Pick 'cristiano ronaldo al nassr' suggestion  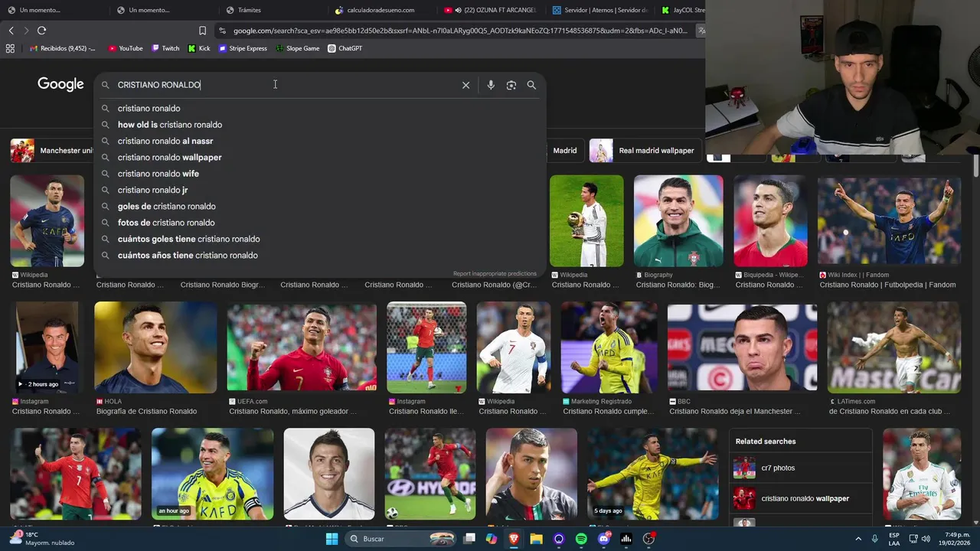pos(319,141)
